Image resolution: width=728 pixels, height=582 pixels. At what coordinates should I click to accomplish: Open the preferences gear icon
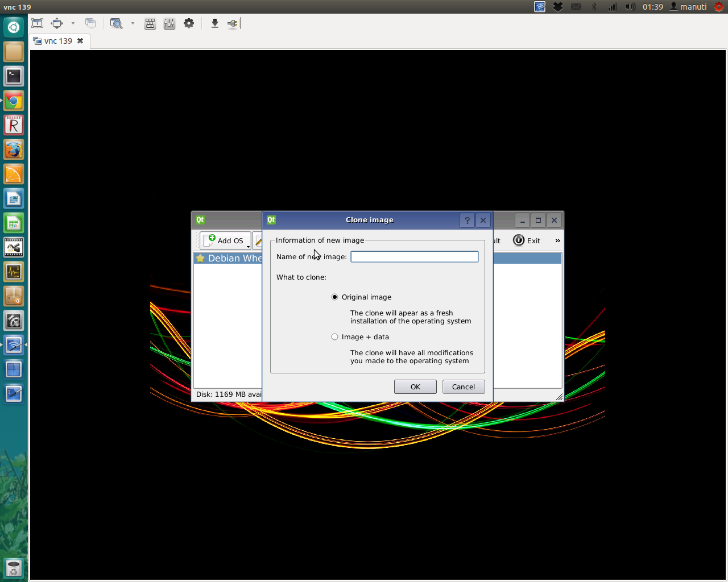189,23
